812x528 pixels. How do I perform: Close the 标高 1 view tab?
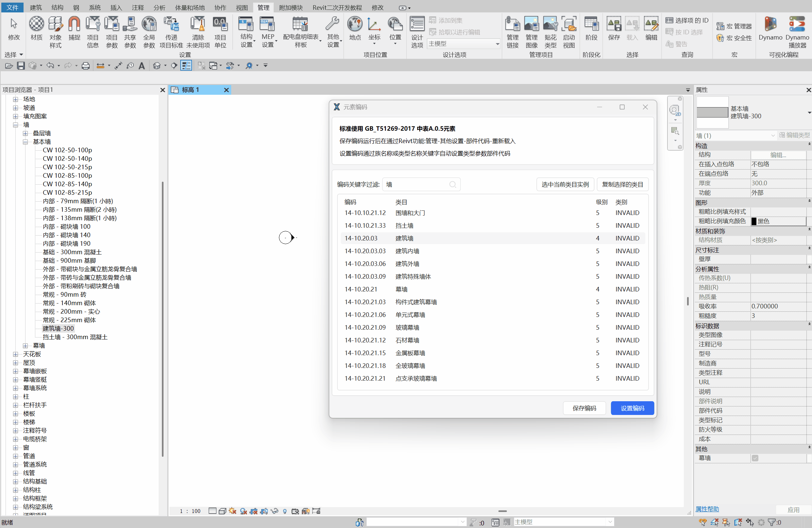226,90
